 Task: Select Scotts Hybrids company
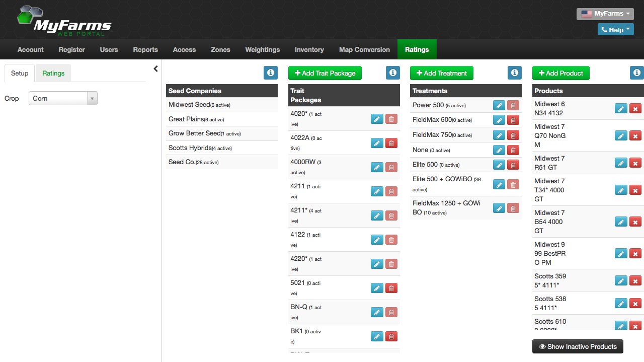(222, 148)
